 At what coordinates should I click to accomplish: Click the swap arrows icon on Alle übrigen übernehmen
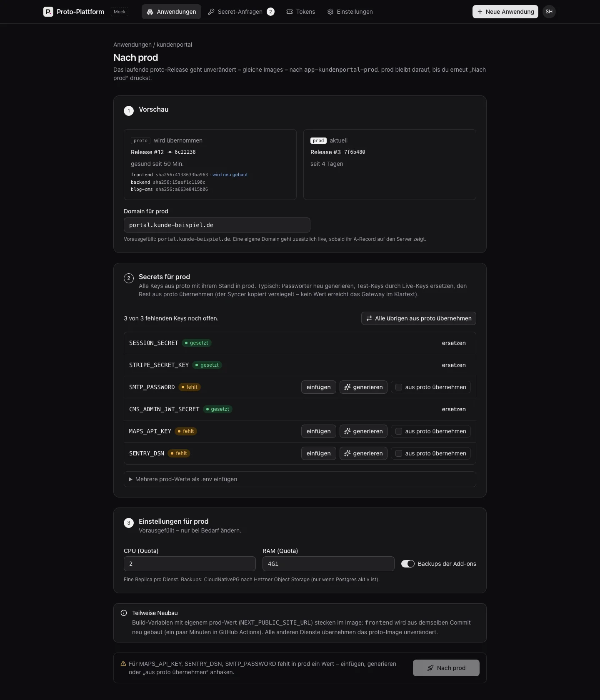pyautogui.click(x=369, y=318)
